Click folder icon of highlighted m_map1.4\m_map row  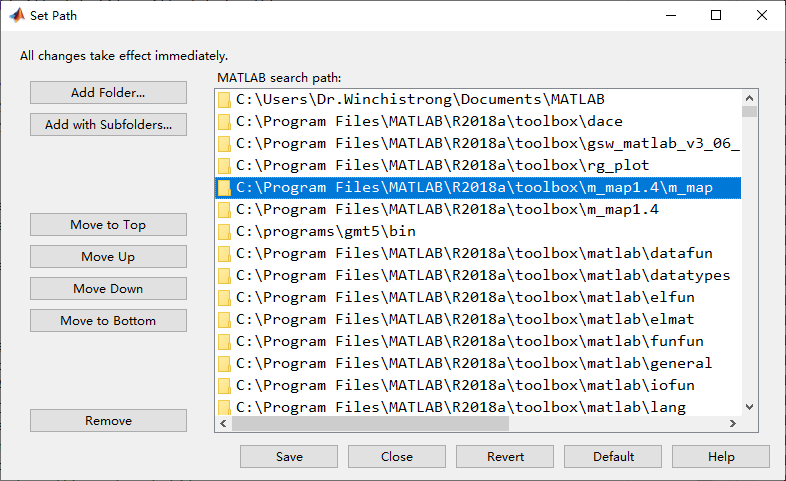pyautogui.click(x=224, y=188)
